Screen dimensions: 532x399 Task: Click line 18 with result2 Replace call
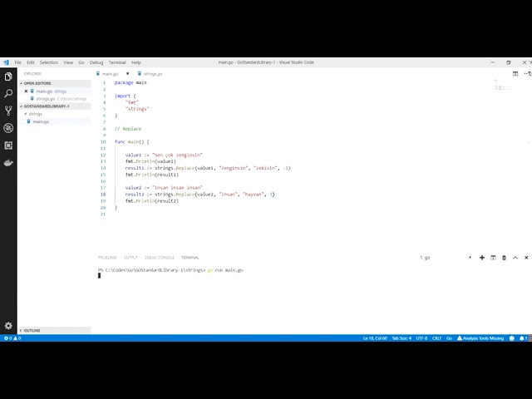click(x=199, y=195)
